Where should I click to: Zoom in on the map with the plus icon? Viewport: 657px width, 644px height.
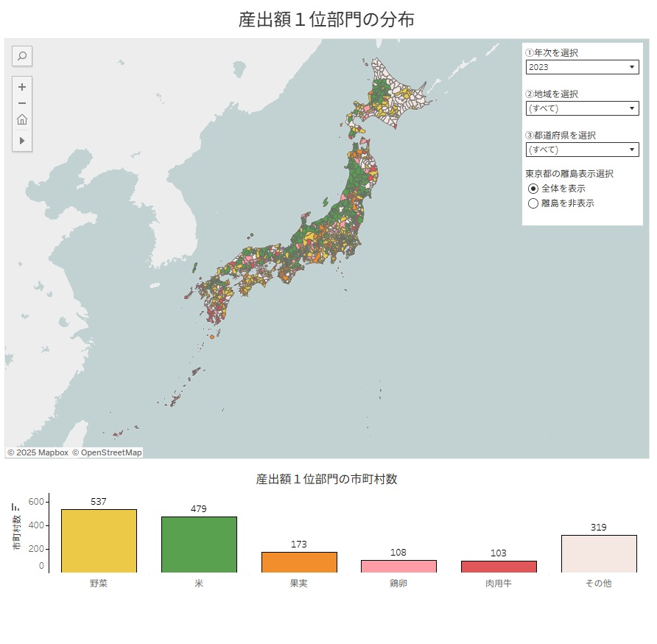click(x=21, y=86)
